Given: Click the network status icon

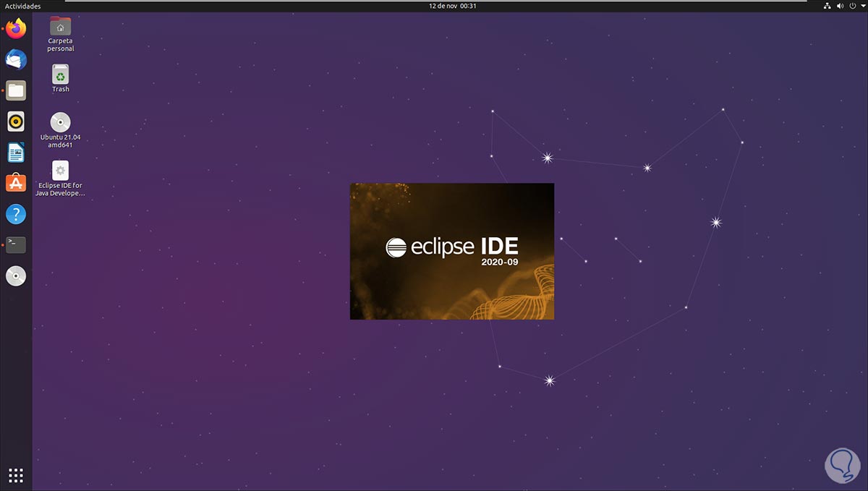Looking at the screenshot, I should pyautogui.click(x=827, y=6).
